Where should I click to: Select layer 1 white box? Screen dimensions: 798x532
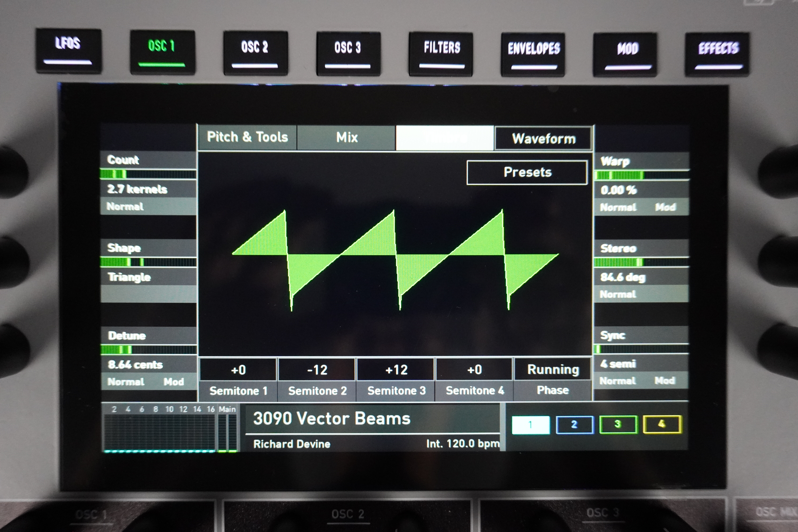pos(531,425)
